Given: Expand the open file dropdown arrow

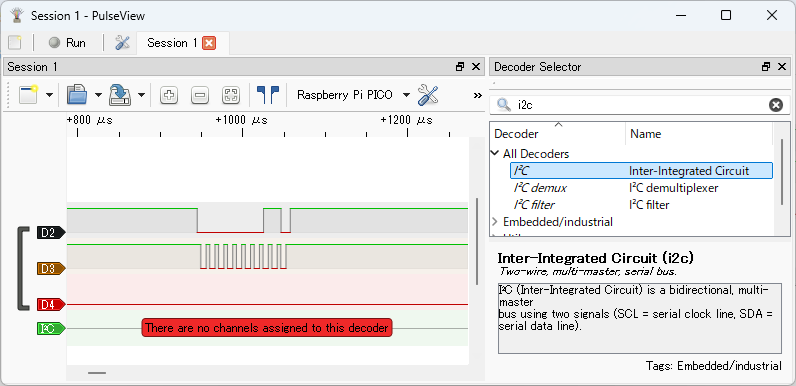Looking at the screenshot, I should point(98,95).
